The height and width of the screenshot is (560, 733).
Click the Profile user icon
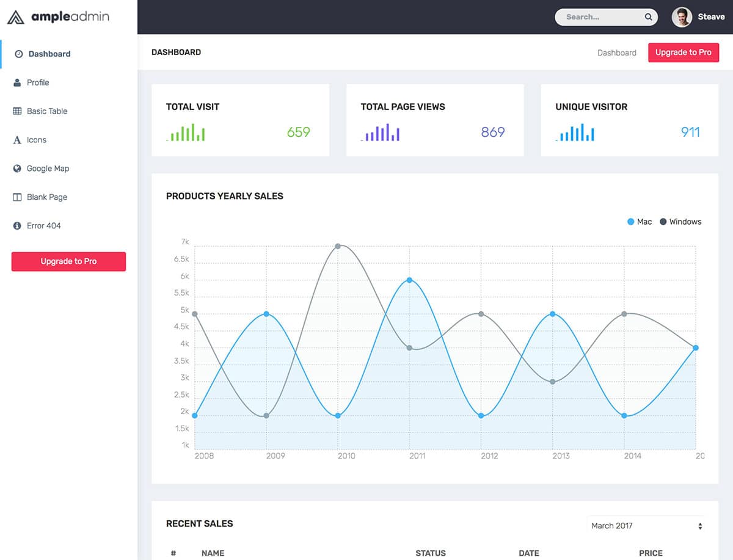click(17, 82)
